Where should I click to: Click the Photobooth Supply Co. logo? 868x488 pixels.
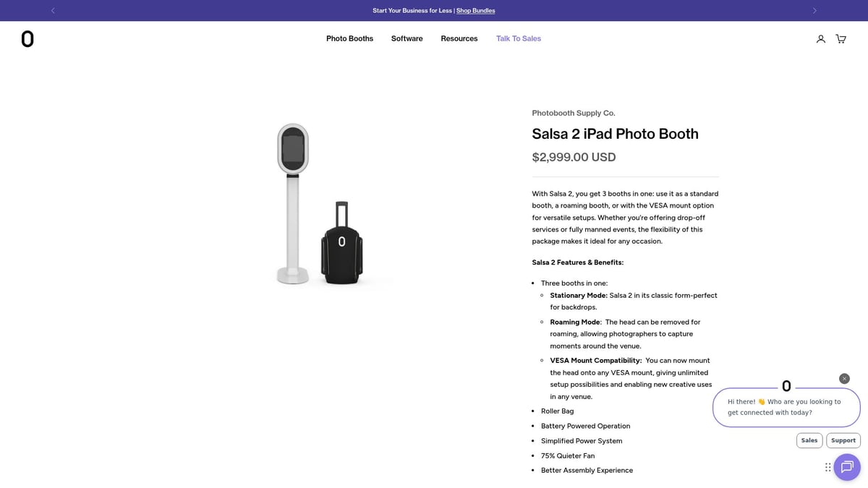(27, 38)
